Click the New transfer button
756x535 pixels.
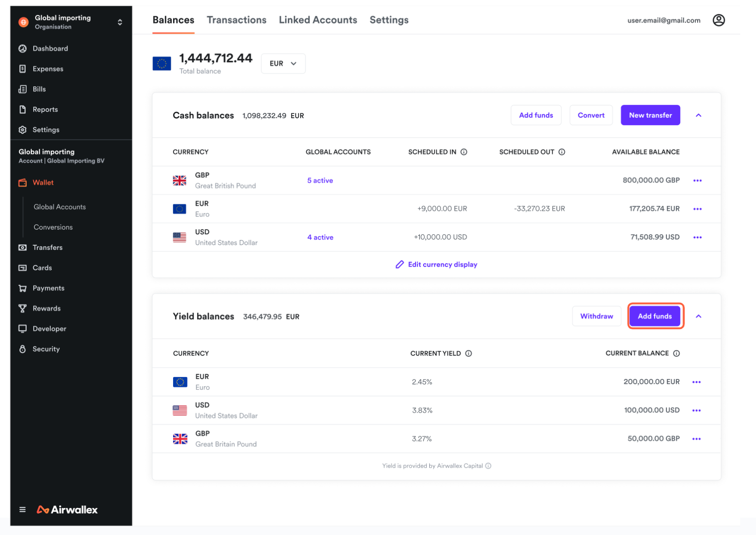tap(650, 115)
